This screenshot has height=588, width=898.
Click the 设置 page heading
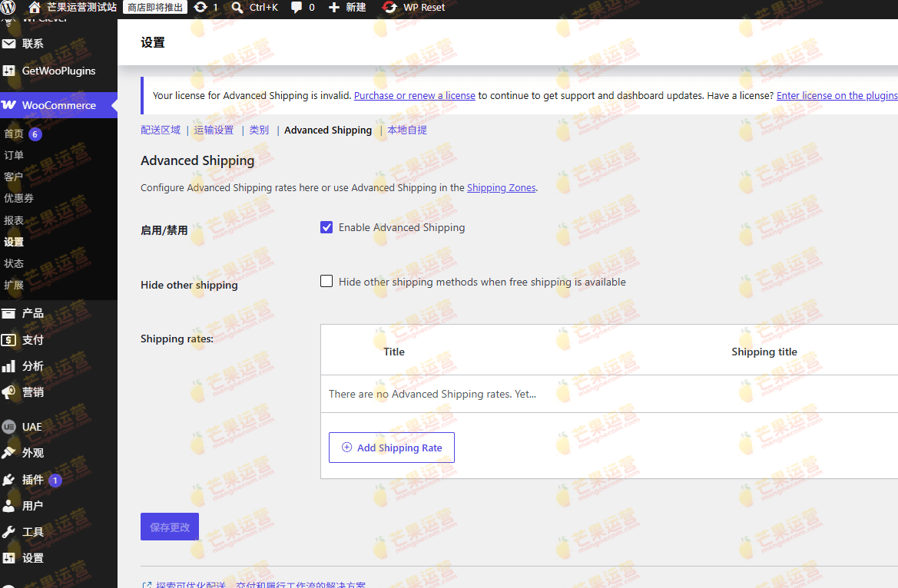point(153,43)
